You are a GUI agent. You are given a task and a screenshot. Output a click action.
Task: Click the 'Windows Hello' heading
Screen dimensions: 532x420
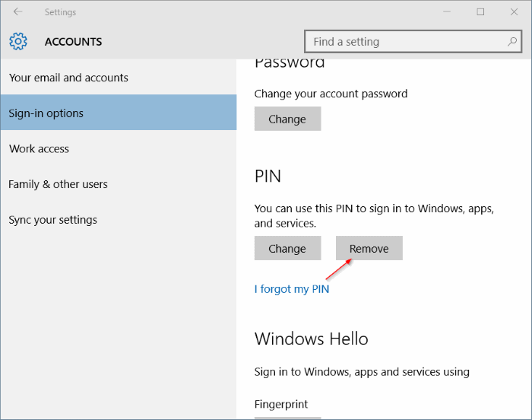click(x=311, y=339)
